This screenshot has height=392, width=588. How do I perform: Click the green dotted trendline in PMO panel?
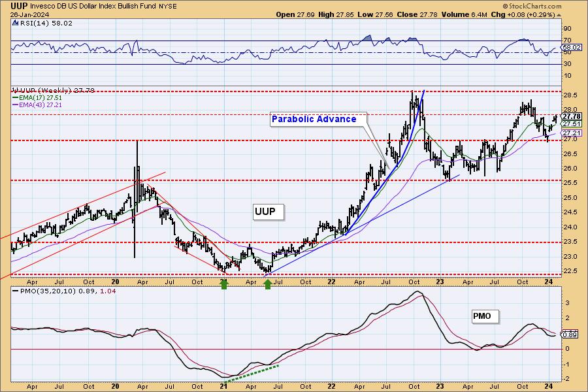point(250,374)
